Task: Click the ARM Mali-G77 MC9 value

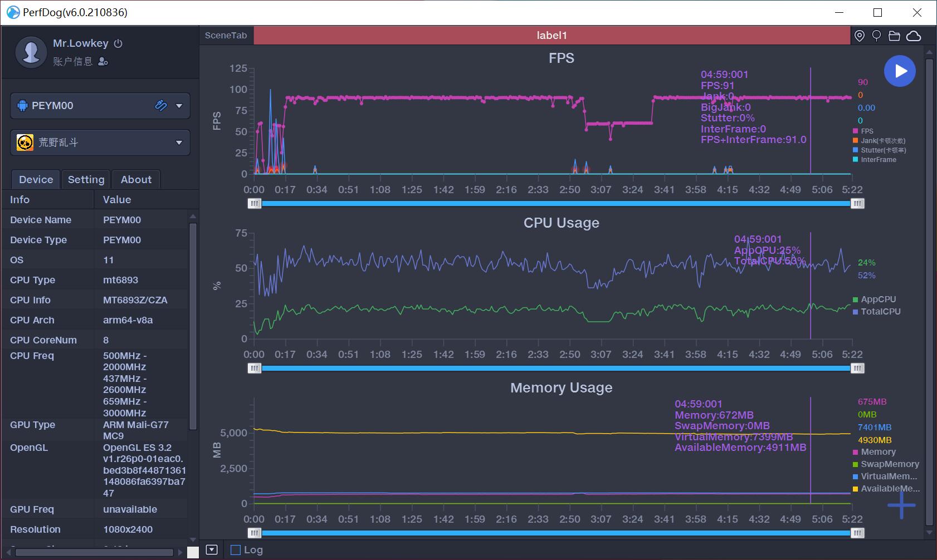Action: point(136,430)
